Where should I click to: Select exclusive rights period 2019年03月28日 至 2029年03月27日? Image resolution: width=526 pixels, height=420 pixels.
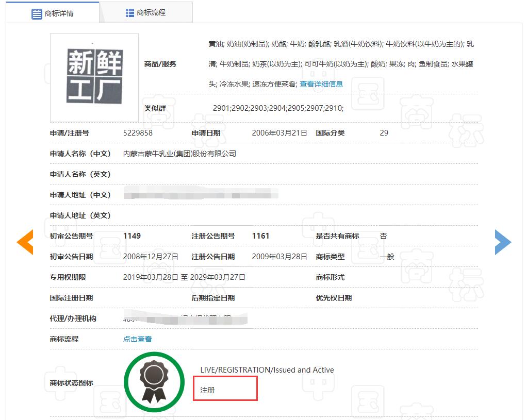coord(184,278)
